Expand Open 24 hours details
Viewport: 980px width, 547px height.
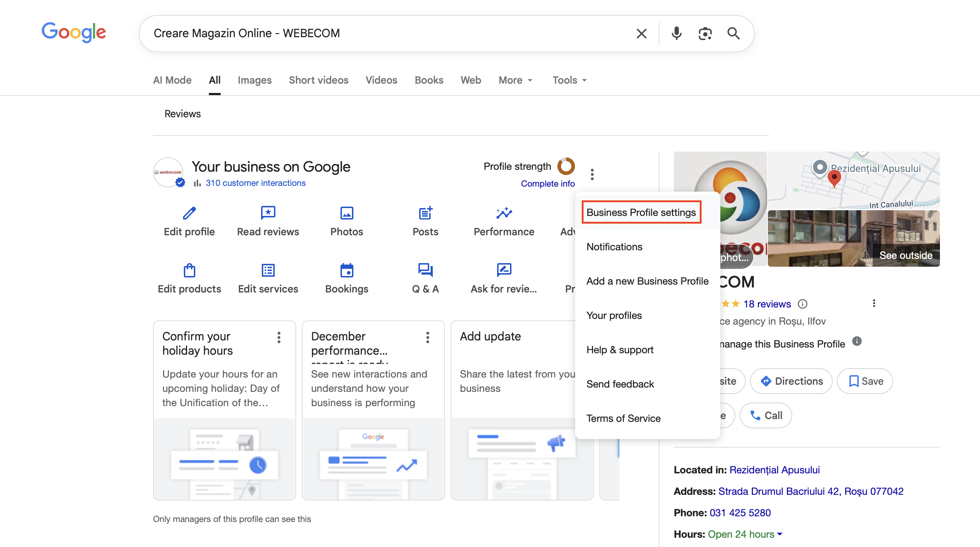pyautogui.click(x=780, y=534)
